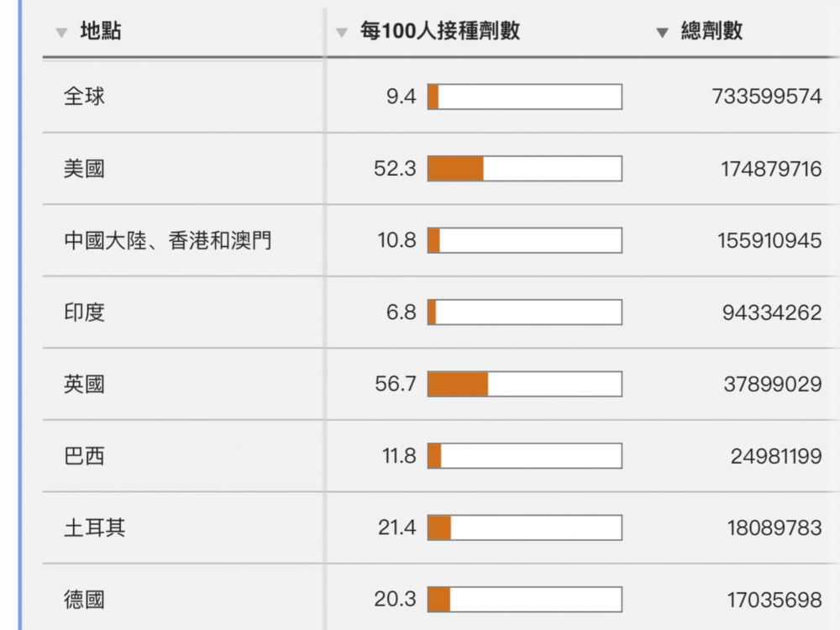Click the 印度 location name
This screenshot has width=840, height=630.
(84, 312)
